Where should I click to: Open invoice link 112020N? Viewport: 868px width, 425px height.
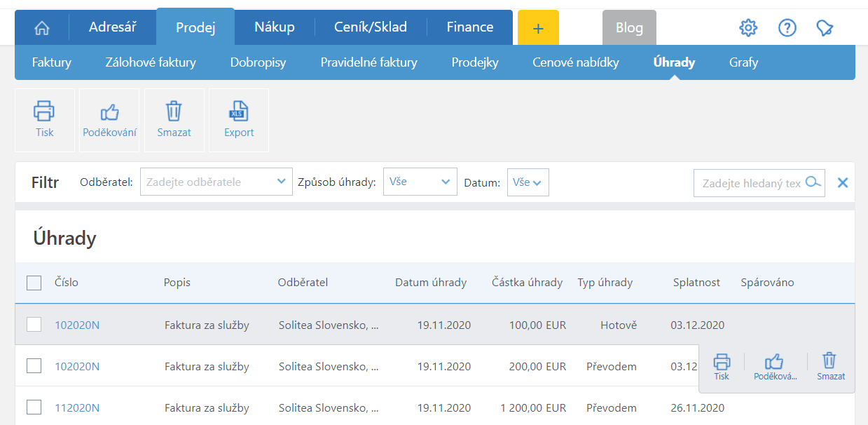[x=77, y=407]
